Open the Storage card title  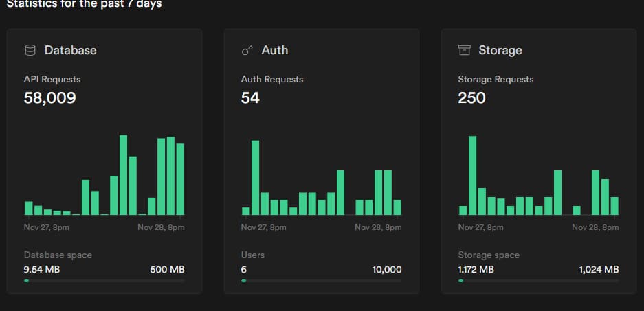point(500,50)
